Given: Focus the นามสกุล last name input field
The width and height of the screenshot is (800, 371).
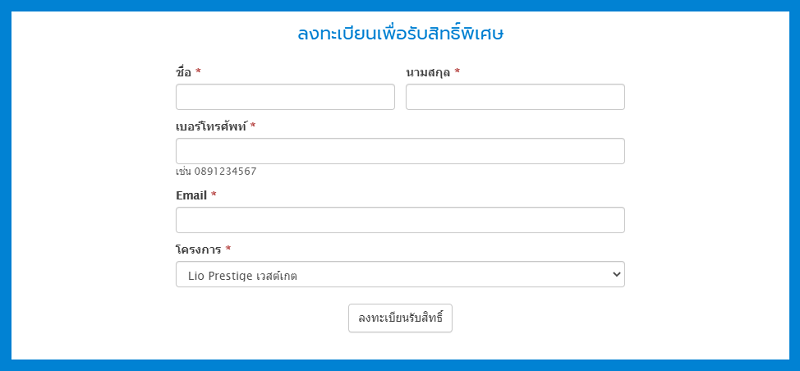Looking at the screenshot, I should pyautogui.click(x=515, y=97).
